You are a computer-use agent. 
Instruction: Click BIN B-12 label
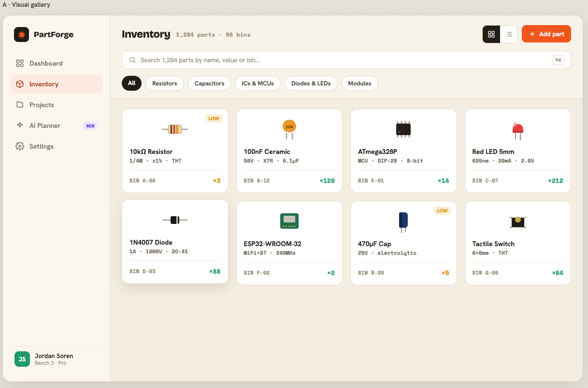click(257, 180)
